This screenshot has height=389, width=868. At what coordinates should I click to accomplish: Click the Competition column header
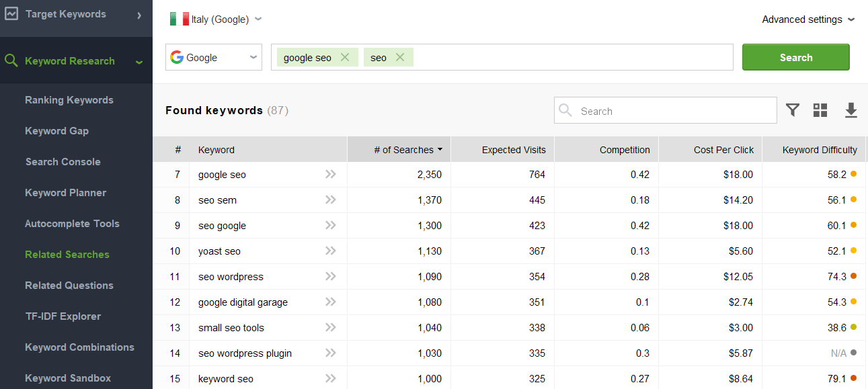point(606,150)
